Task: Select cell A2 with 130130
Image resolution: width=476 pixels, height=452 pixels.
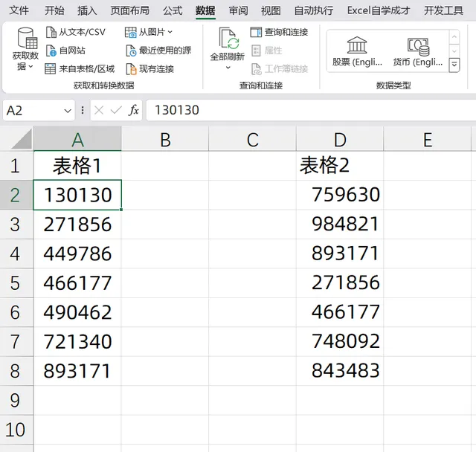Action: [x=77, y=195]
